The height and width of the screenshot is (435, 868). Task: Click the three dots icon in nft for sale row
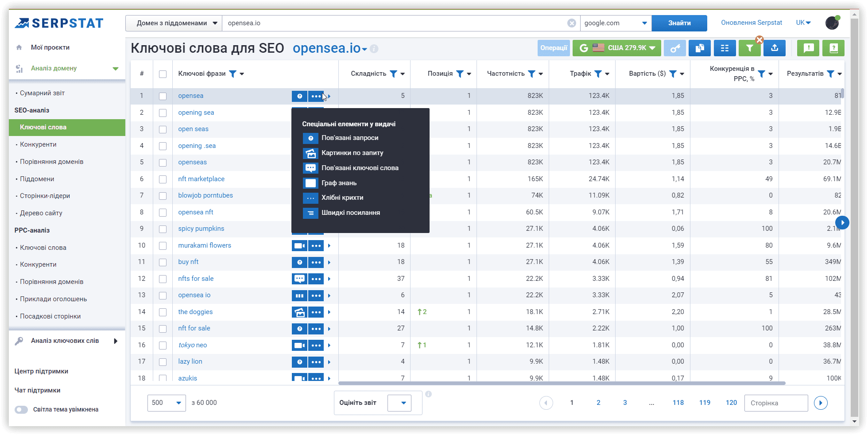(316, 329)
